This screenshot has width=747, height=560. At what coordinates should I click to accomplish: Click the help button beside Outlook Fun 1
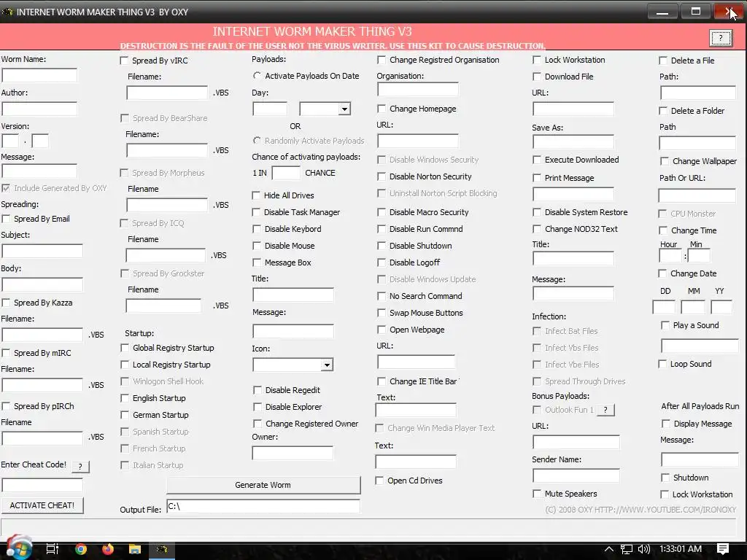[605, 410]
